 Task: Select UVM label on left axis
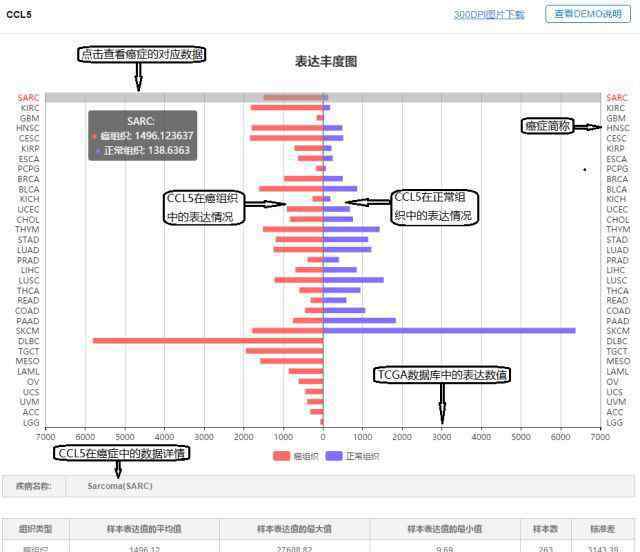coord(30,402)
